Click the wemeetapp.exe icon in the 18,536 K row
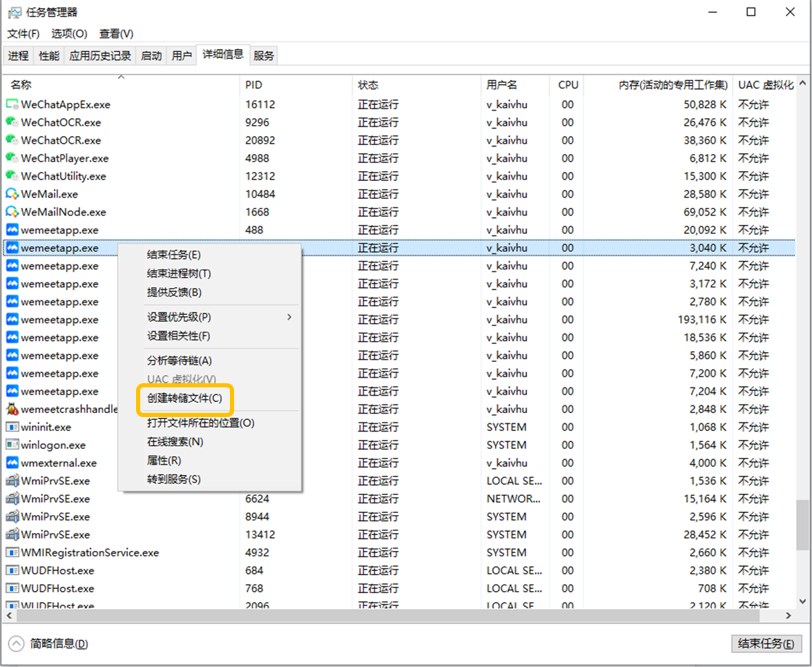812x667 pixels. [x=12, y=337]
